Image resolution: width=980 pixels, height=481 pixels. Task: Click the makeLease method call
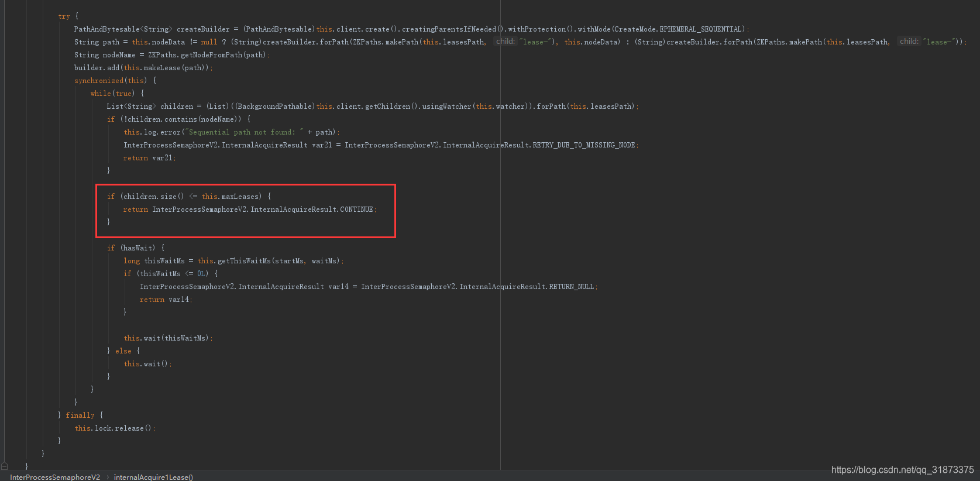coord(161,68)
